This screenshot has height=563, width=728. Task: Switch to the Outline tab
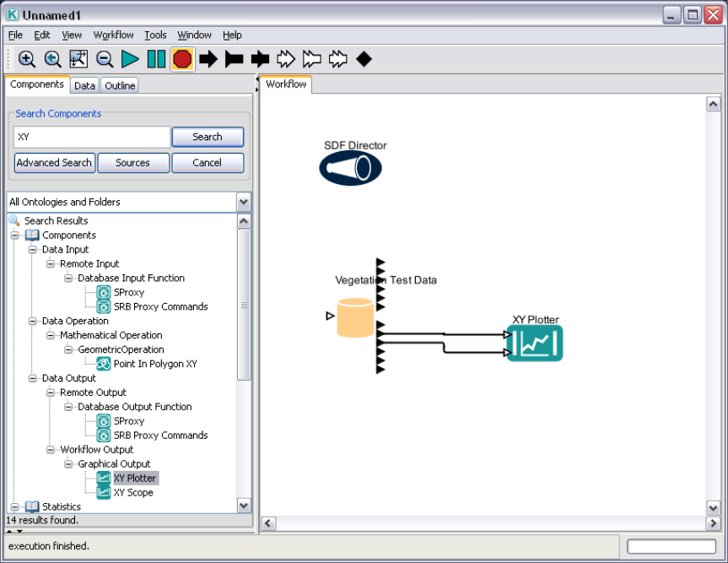(x=120, y=85)
